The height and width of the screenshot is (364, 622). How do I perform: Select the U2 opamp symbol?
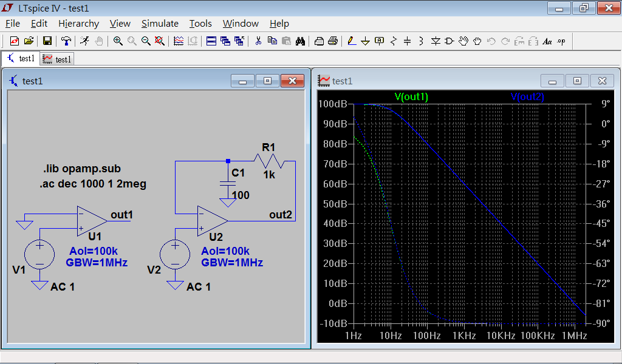pos(213,221)
